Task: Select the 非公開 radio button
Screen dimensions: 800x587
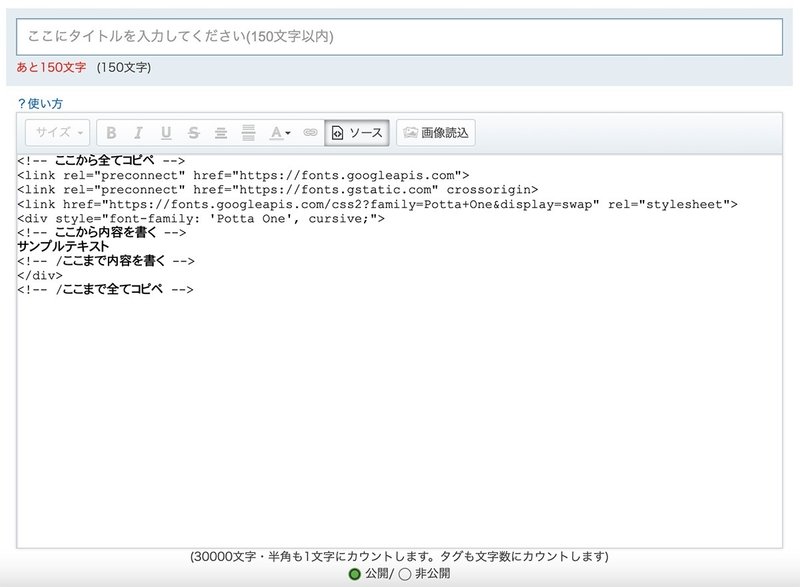Action: (x=405, y=574)
